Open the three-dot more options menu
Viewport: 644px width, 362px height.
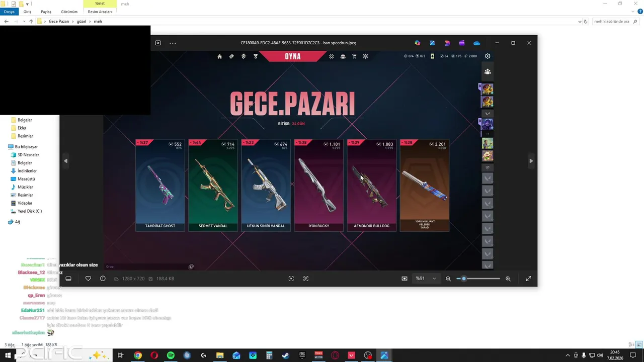pyautogui.click(x=173, y=43)
